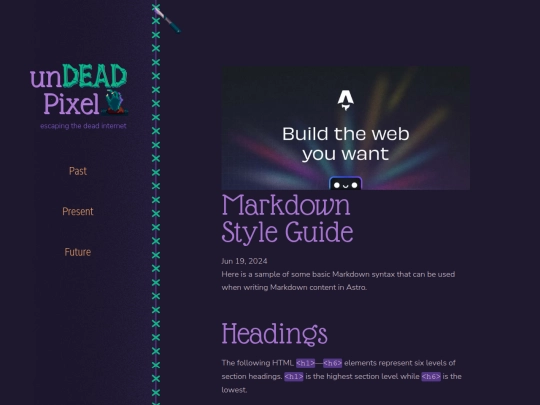
Task: Click the unDEAD Pixel site logo
Action: click(x=79, y=89)
